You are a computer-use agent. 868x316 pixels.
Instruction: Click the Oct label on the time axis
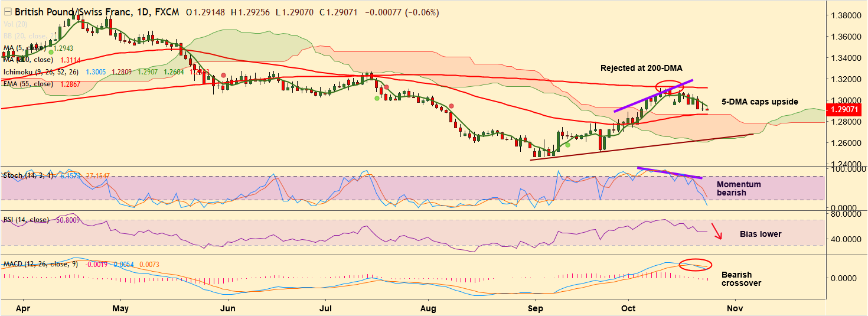[628, 308]
